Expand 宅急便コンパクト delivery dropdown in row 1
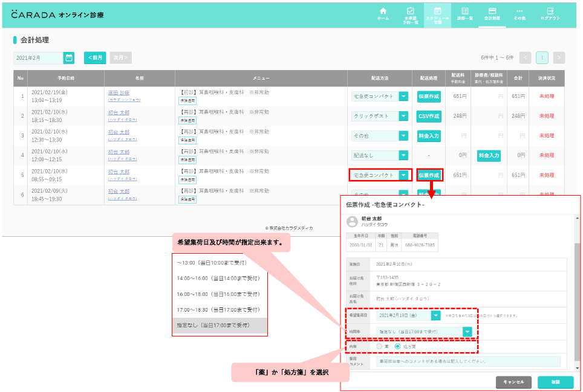This screenshot has width=583, height=392. [x=403, y=96]
